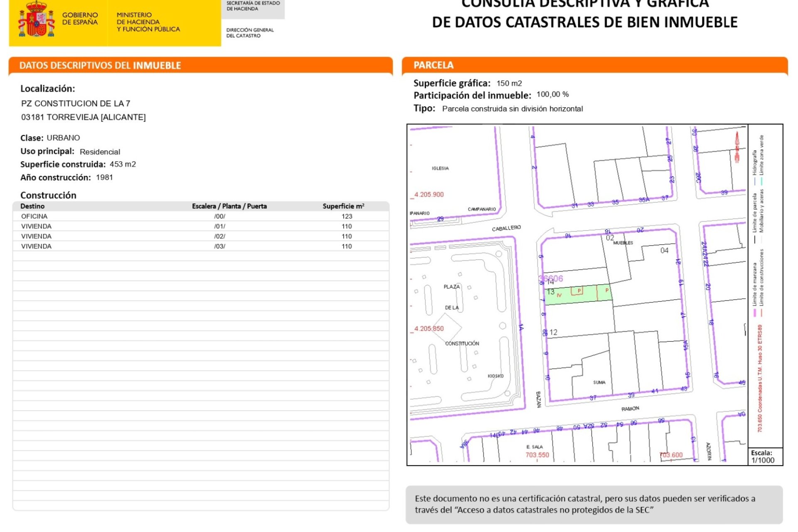Click 'MINISTERIO DE HACIENDA Y FUNCIÓN PÚBLICA'
The height and width of the screenshot is (532, 798).
(x=148, y=22)
